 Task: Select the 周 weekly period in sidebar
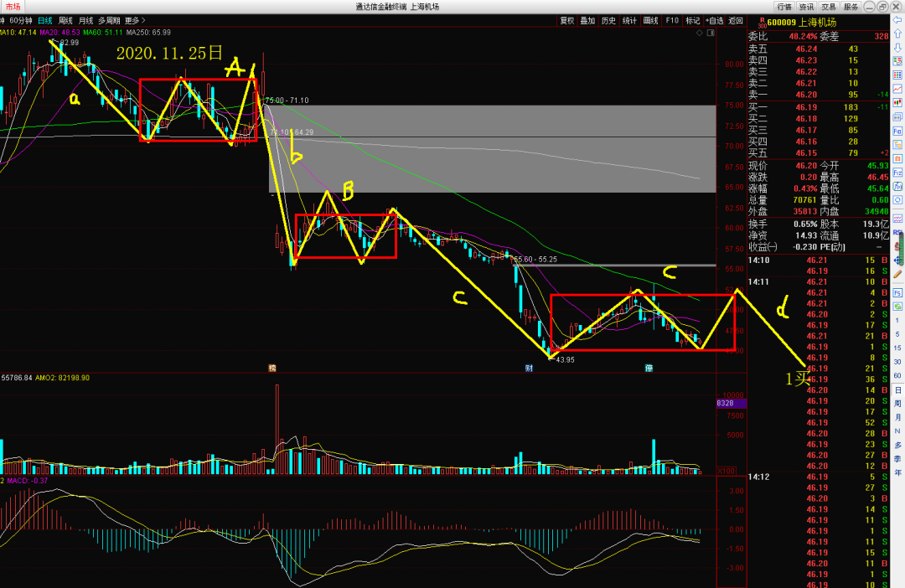[897, 404]
